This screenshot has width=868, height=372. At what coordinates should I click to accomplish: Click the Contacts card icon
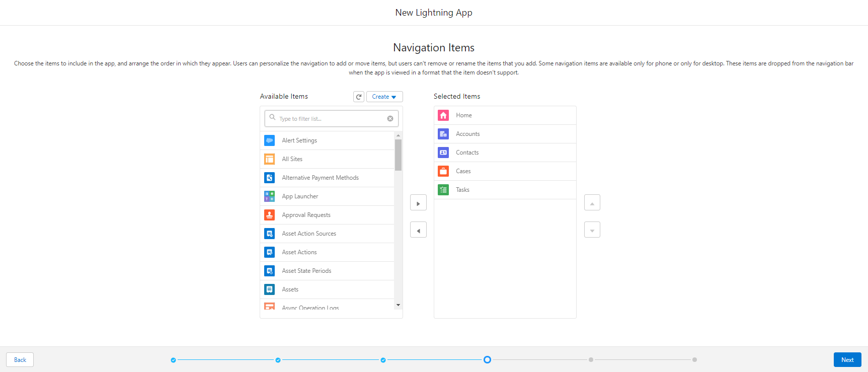(x=443, y=153)
